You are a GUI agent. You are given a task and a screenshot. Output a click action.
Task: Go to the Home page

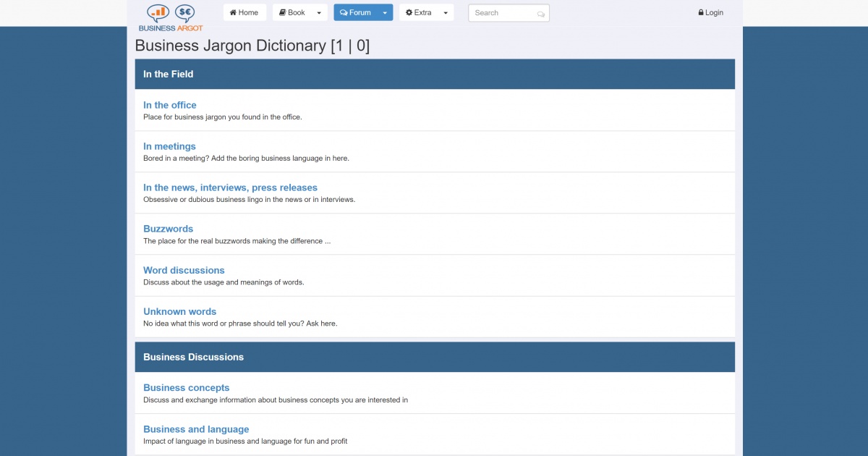[244, 12]
